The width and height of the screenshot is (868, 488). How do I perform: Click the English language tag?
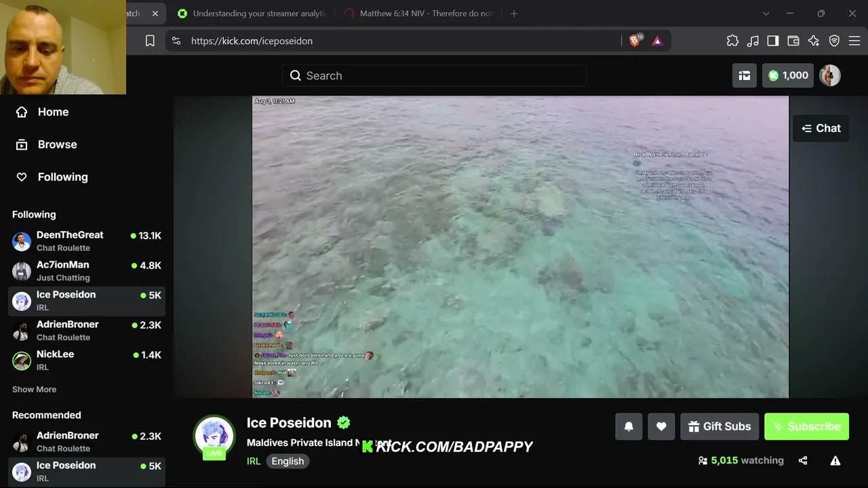tap(288, 461)
